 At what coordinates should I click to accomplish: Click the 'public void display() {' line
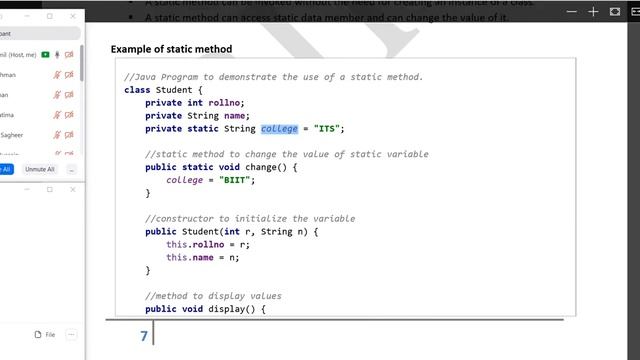coord(205,309)
